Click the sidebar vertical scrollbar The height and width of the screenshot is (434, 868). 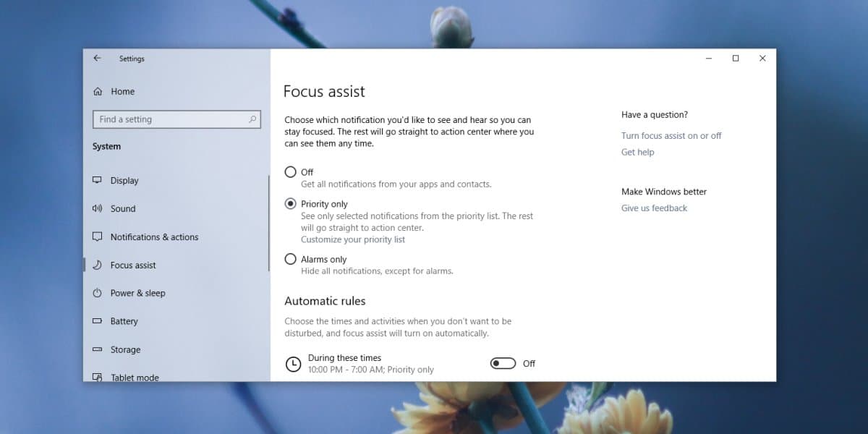click(268, 222)
